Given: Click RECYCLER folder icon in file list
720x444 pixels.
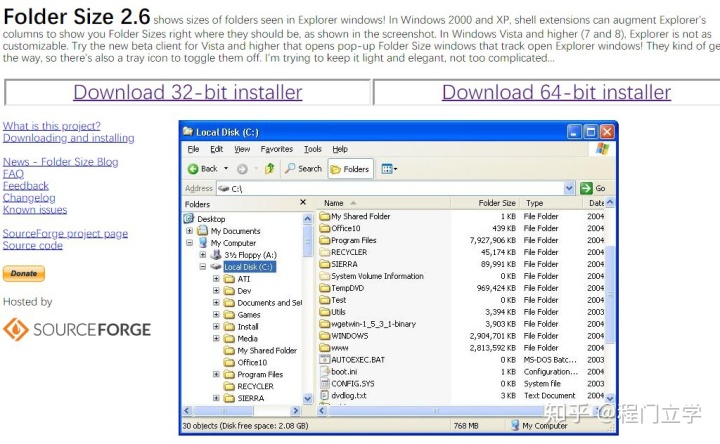Looking at the screenshot, I should pyautogui.click(x=325, y=252).
